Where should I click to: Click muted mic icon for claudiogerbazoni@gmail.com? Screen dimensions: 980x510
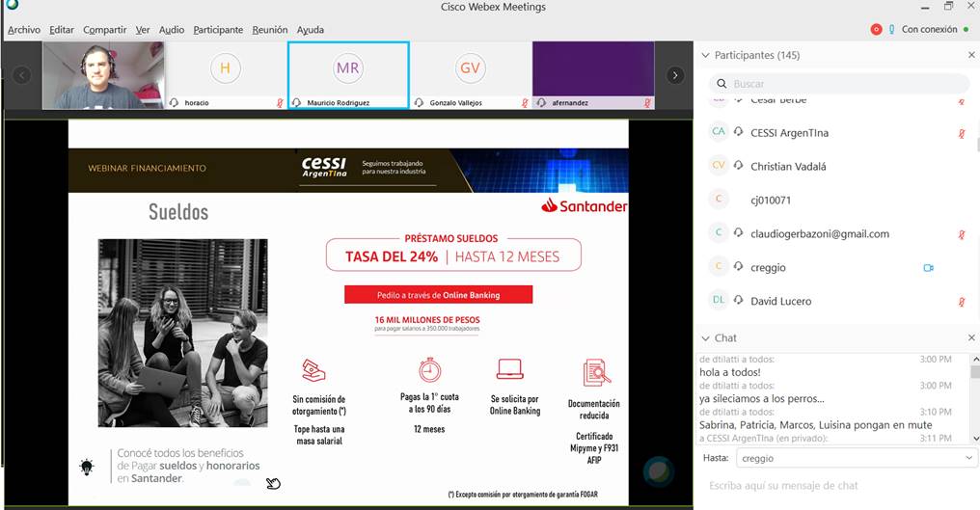962,234
